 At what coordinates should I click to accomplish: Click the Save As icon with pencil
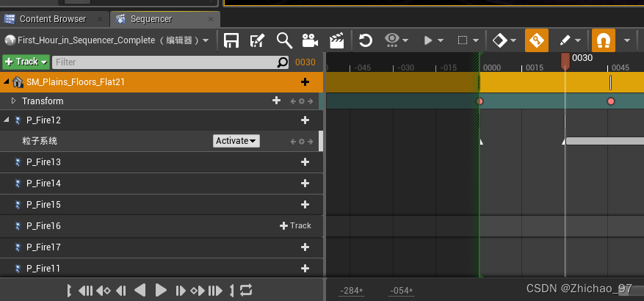pyautogui.click(x=258, y=40)
